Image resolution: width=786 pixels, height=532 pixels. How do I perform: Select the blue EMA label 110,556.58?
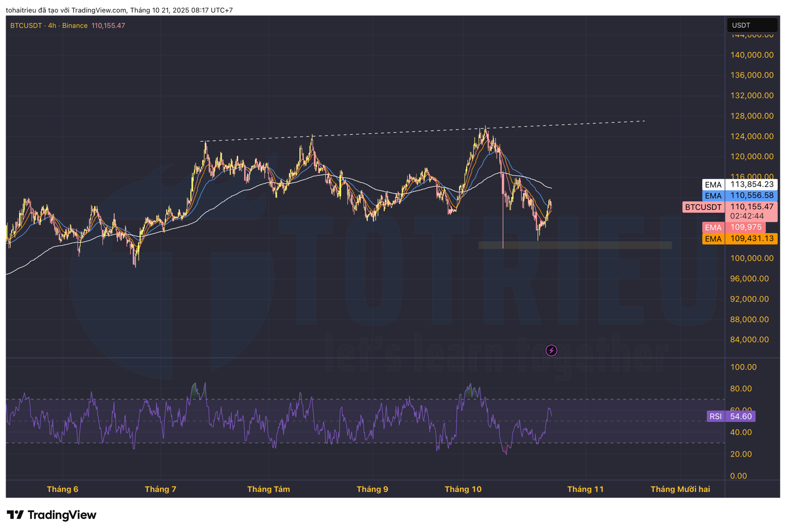(739, 196)
